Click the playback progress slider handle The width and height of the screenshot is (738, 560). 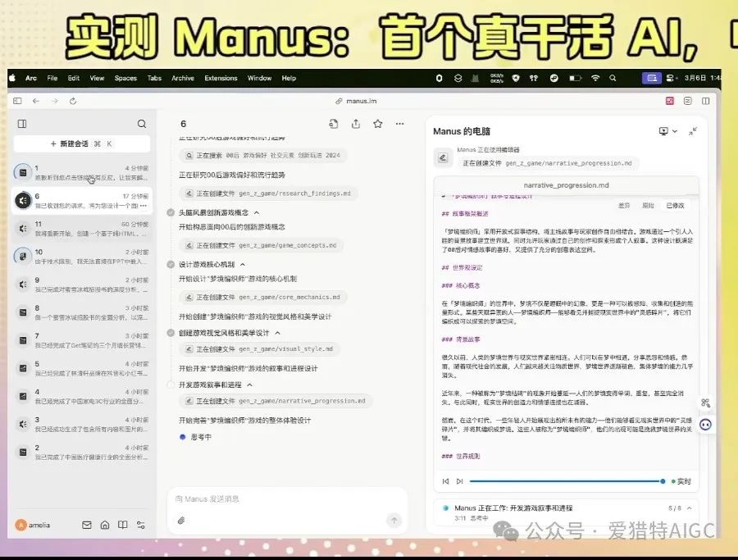coord(663,481)
